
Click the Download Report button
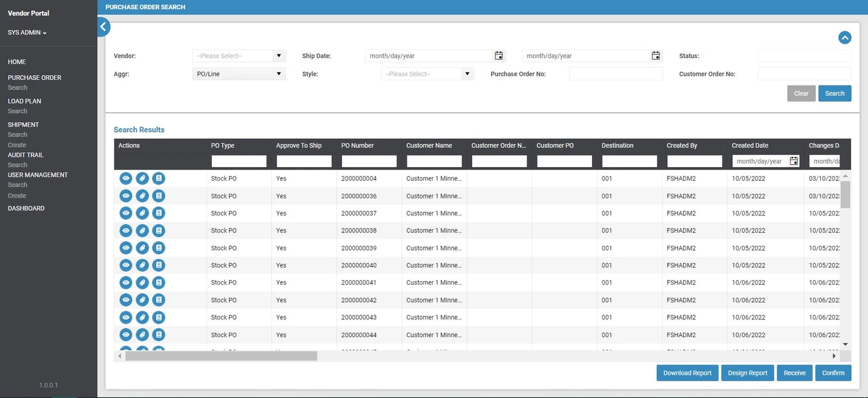tap(687, 373)
